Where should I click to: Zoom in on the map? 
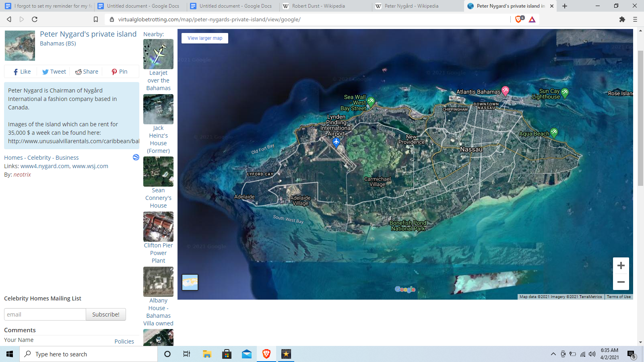click(621, 265)
